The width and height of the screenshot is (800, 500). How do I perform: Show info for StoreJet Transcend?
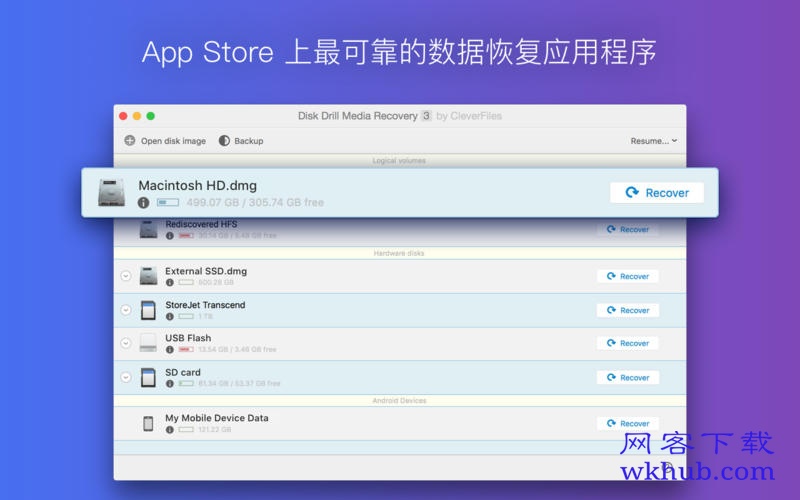pos(169,316)
